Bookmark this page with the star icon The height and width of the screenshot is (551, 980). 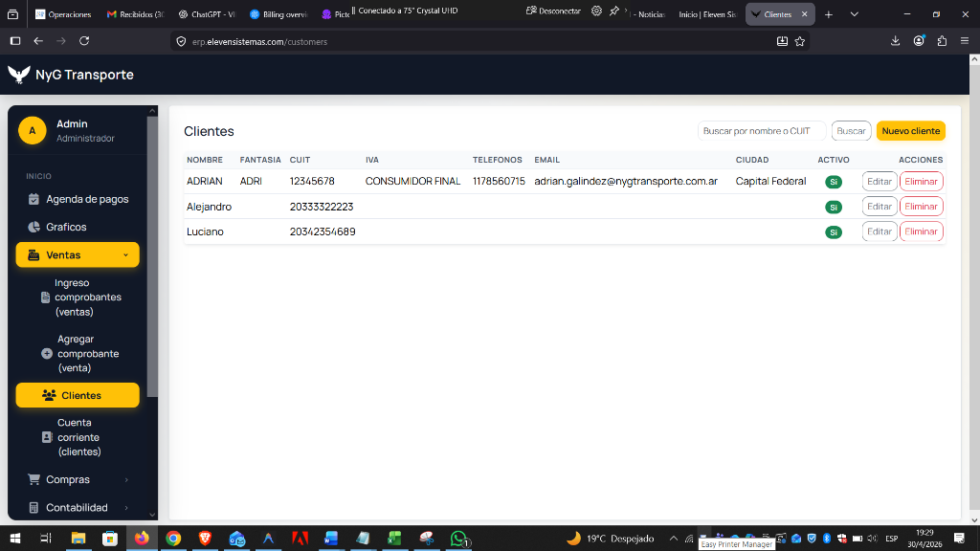pos(800,41)
